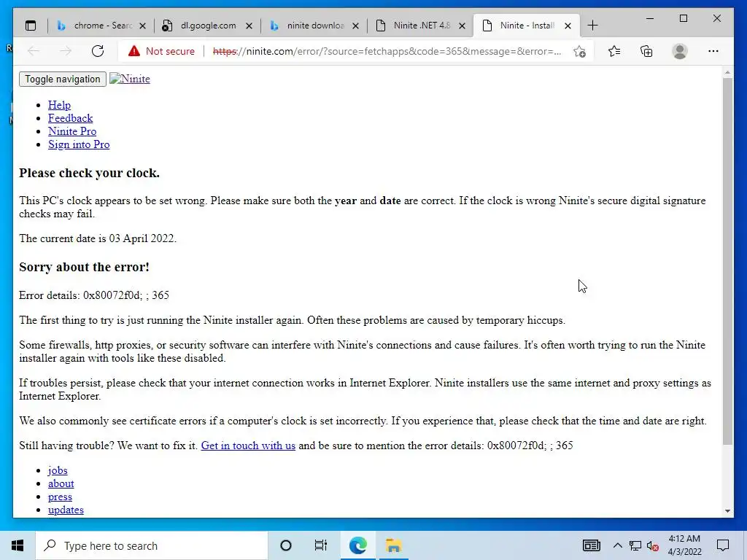Viewport: 747px width, 560px height.
Task: Open a new browser tab
Action: 592,26
